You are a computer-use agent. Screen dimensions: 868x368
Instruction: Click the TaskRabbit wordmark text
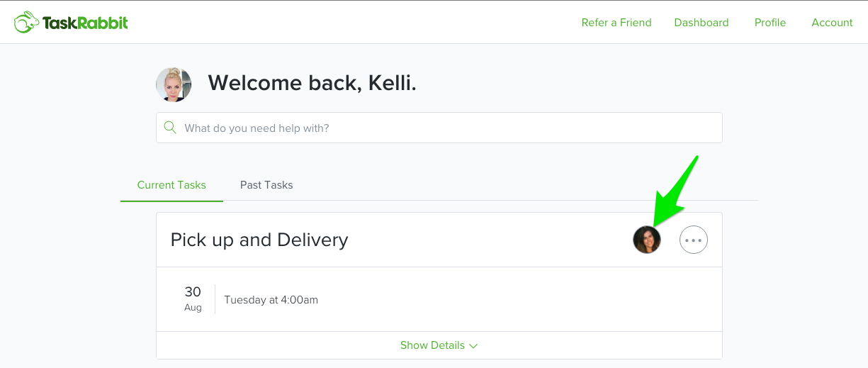click(85, 23)
